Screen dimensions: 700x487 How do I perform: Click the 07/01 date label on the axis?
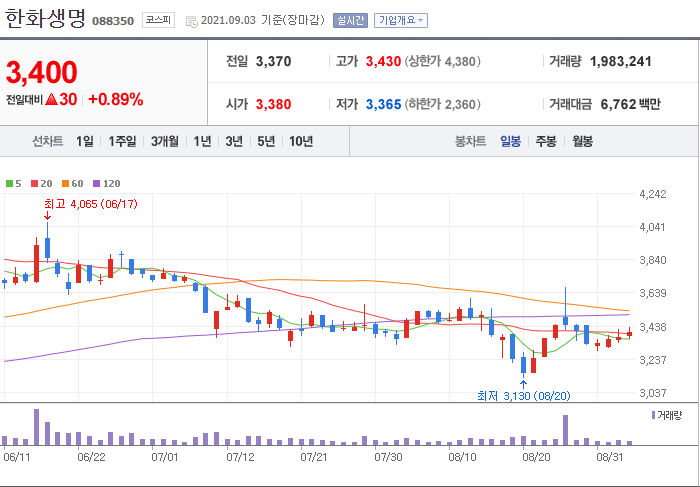click(x=165, y=458)
